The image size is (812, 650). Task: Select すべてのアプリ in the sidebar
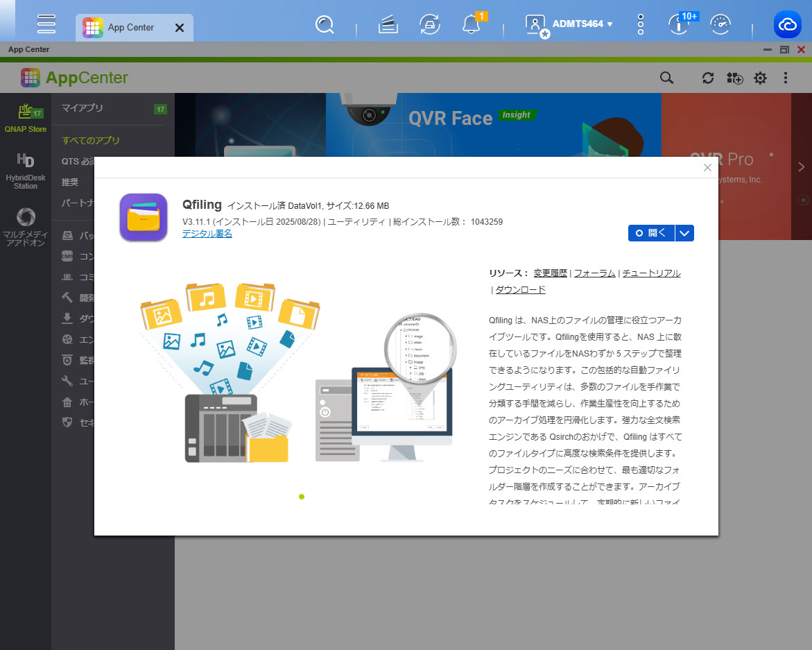[x=91, y=141]
